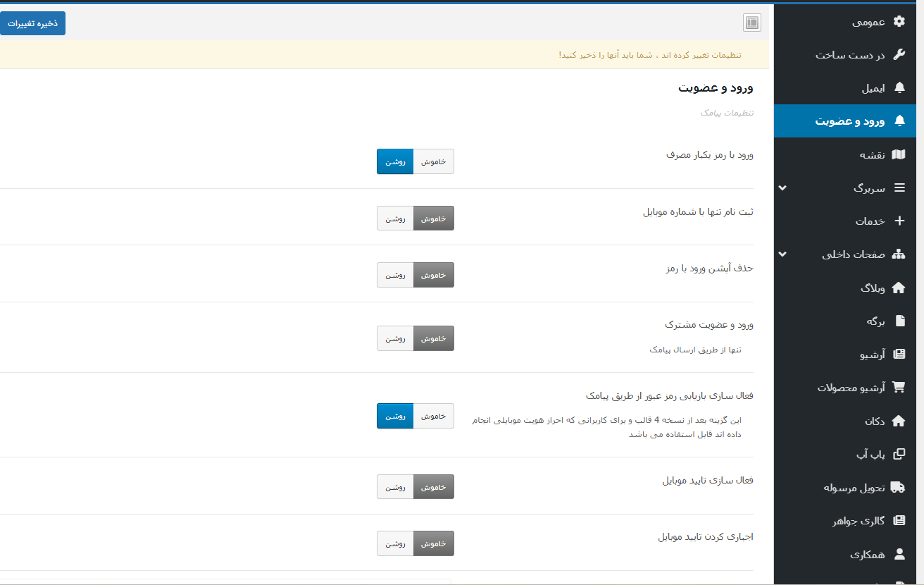924x585 pixels.
Task: Turn on 'فعال سازی تایید موبایل'
Action: click(x=395, y=486)
